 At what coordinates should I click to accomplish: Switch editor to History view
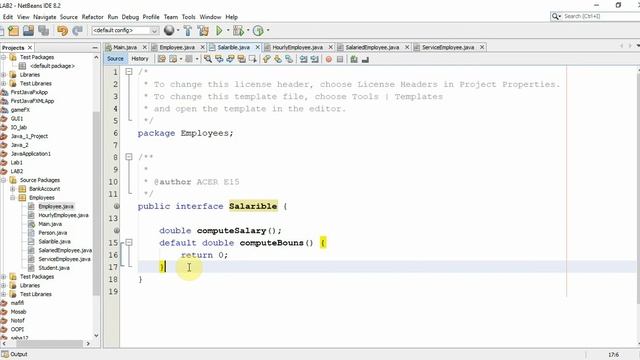140,59
